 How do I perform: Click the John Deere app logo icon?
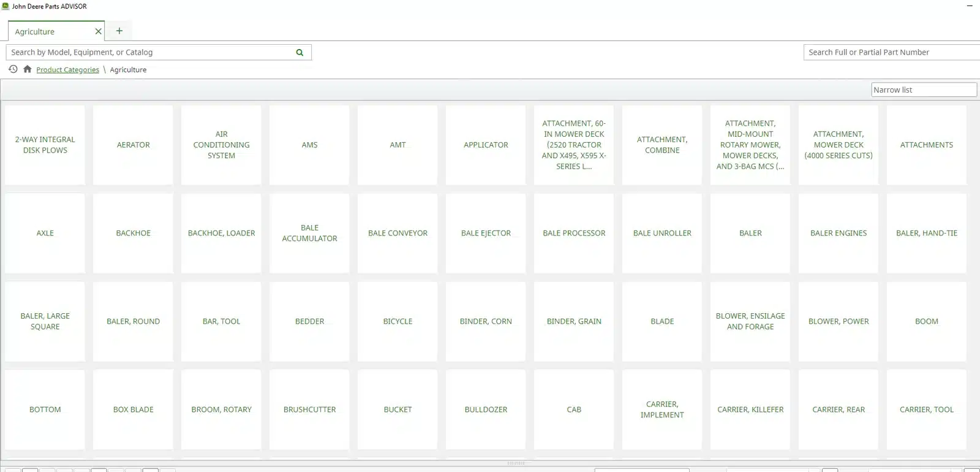(x=6, y=6)
